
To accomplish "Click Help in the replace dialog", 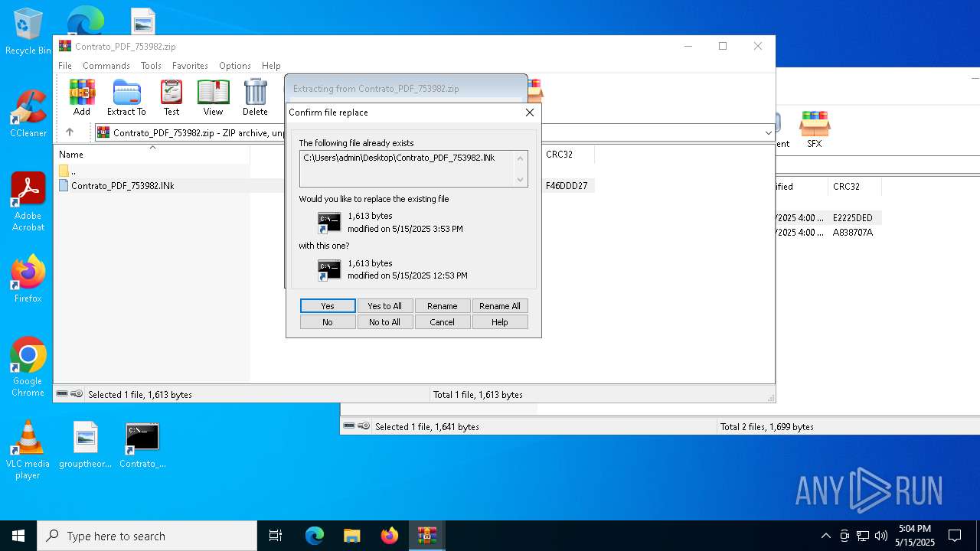I will coord(500,322).
